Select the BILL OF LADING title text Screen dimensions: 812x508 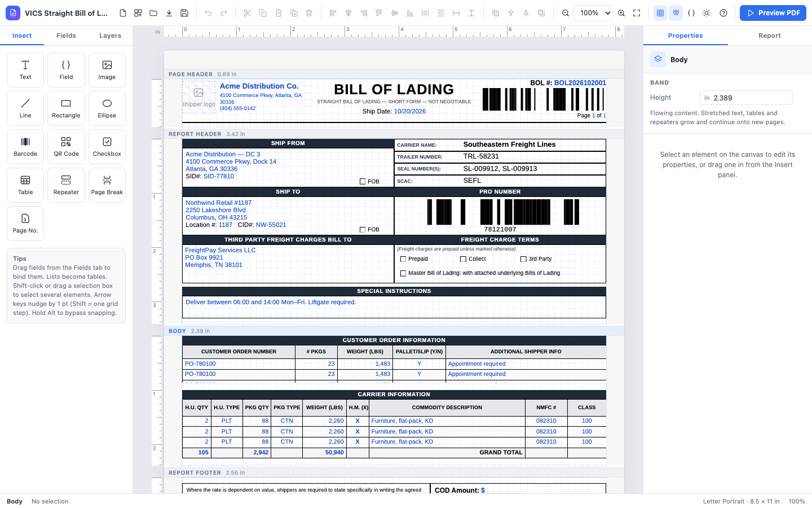pyautogui.click(x=394, y=90)
